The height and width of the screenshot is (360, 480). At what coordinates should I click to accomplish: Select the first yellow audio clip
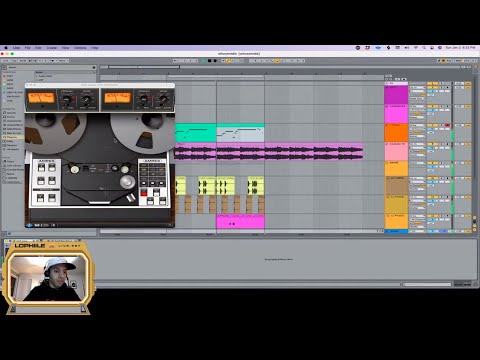181,186
